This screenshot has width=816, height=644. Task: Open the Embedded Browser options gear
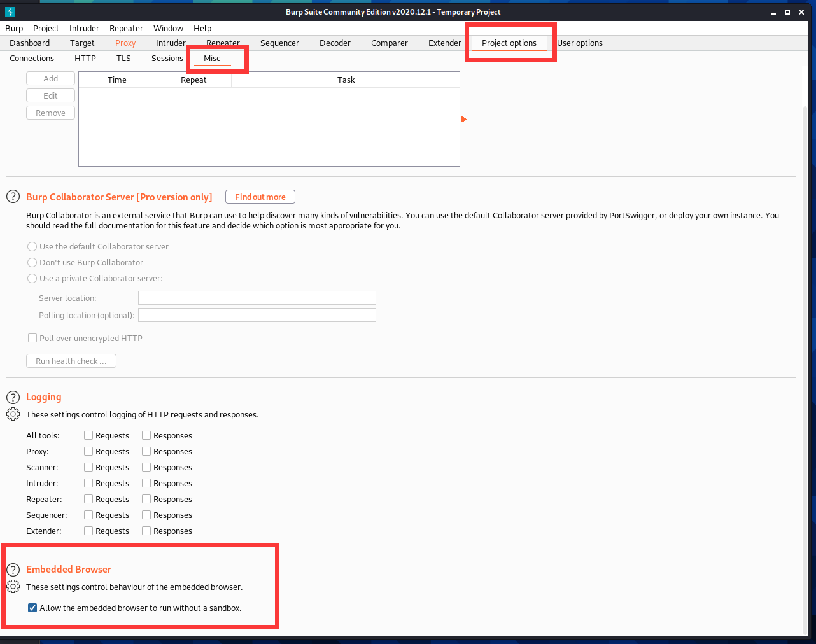[x=13, y=587]
